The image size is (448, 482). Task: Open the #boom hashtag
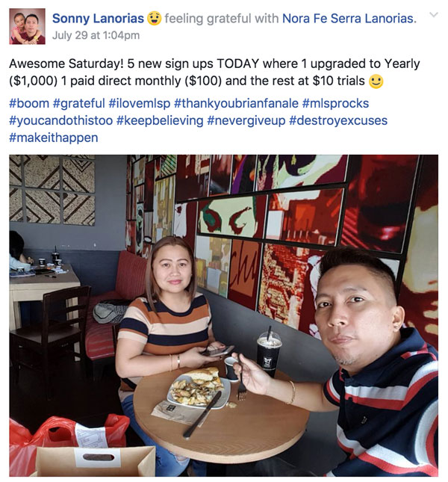click(29, 103)
